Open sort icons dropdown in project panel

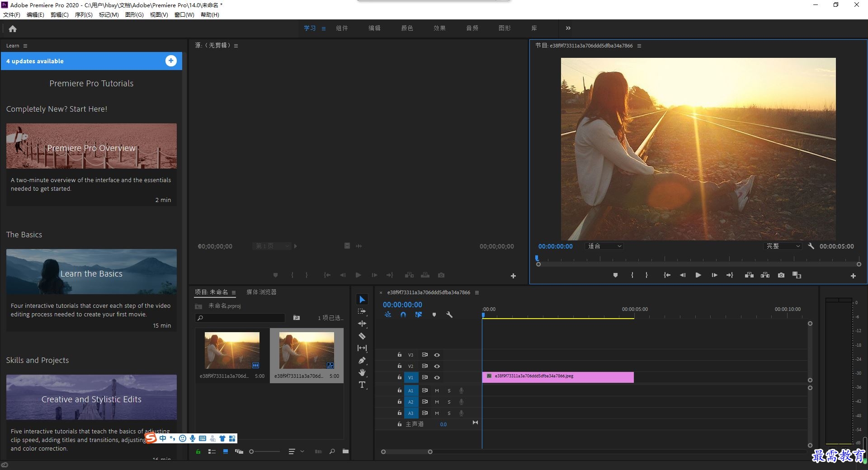296,451
